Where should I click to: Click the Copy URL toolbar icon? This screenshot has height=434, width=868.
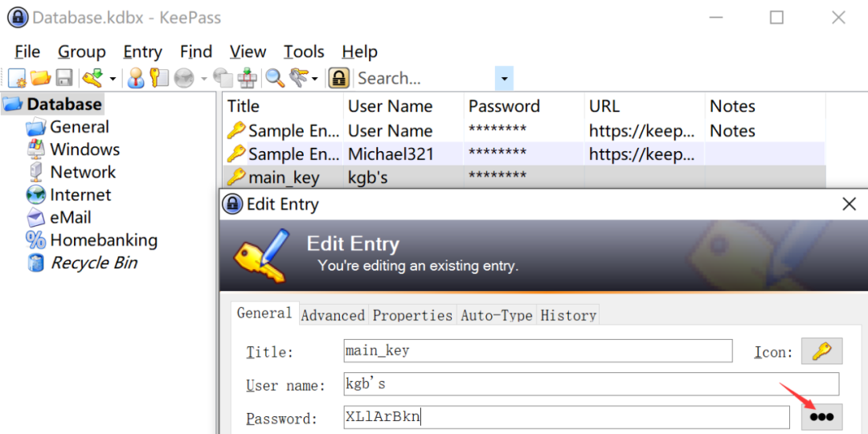pos(223,78)
